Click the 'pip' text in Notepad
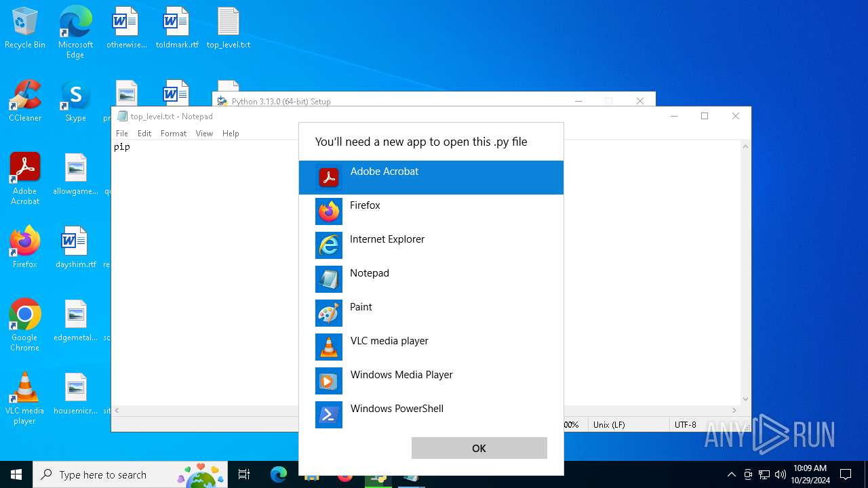868x488 pixels. point(122,146)
